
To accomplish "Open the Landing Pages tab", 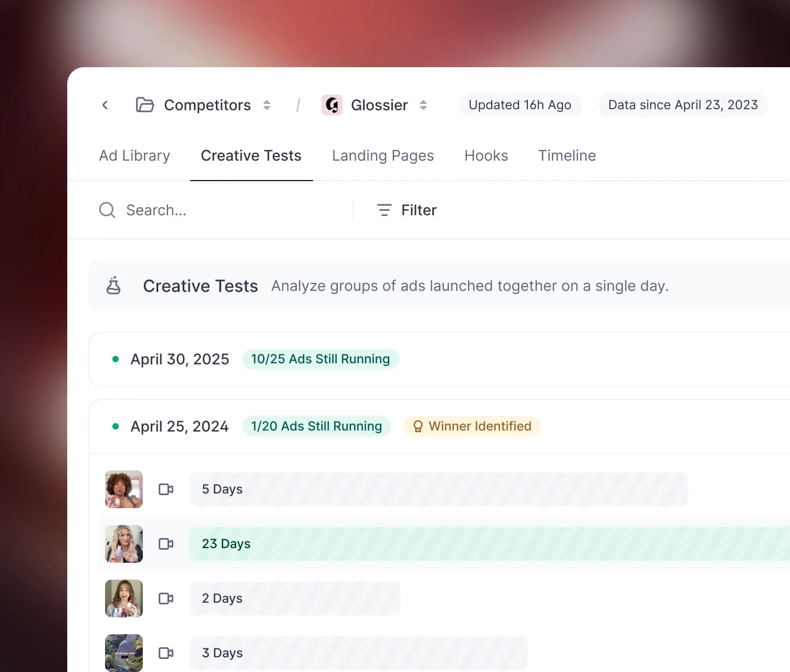I will pos(383,155).
